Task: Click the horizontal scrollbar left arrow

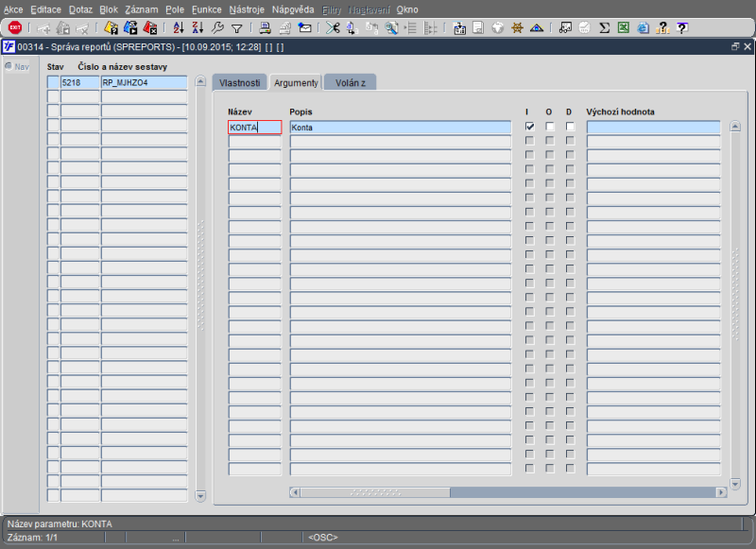Action: (x=295, y=492)
